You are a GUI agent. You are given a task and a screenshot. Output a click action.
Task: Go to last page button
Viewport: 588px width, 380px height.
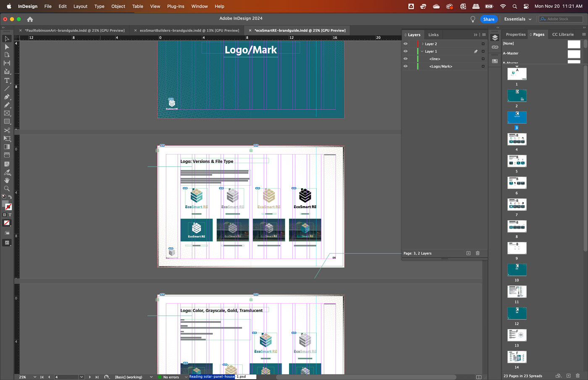[x=97, y=377]
